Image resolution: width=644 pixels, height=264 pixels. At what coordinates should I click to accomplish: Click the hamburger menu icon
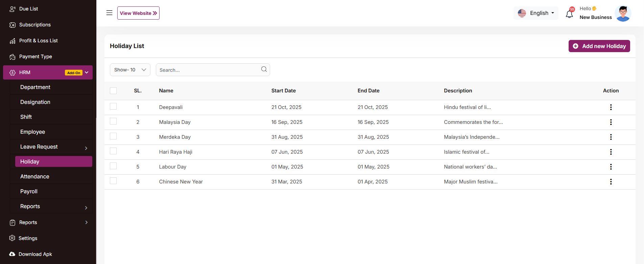pyautogui.click(x=109, y=13)
